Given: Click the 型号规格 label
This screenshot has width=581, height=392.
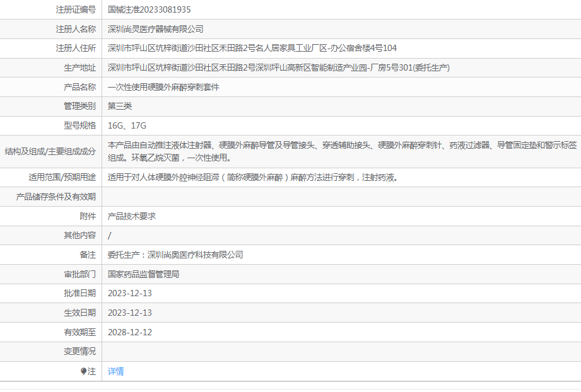Looking at the screenshot, I should [x=79, y=126].
